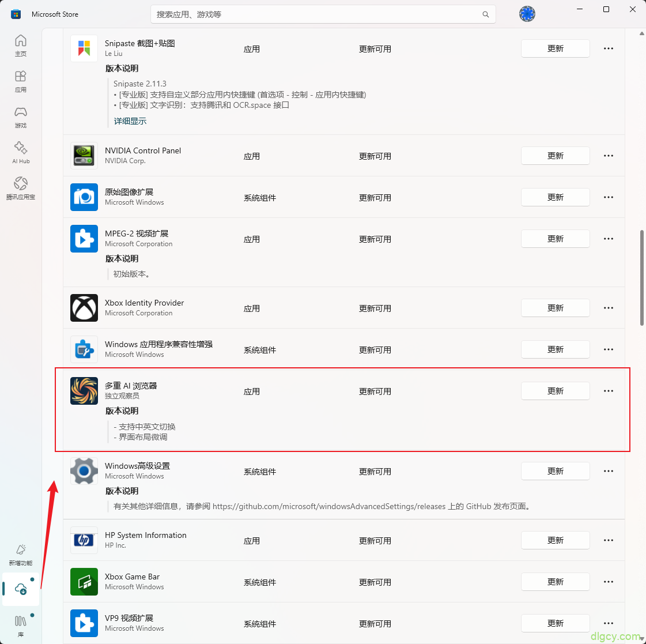Update the Snipaste 截图+贴图 app
646x644 pixels.
pyautogui.click(x=555, y=48)
